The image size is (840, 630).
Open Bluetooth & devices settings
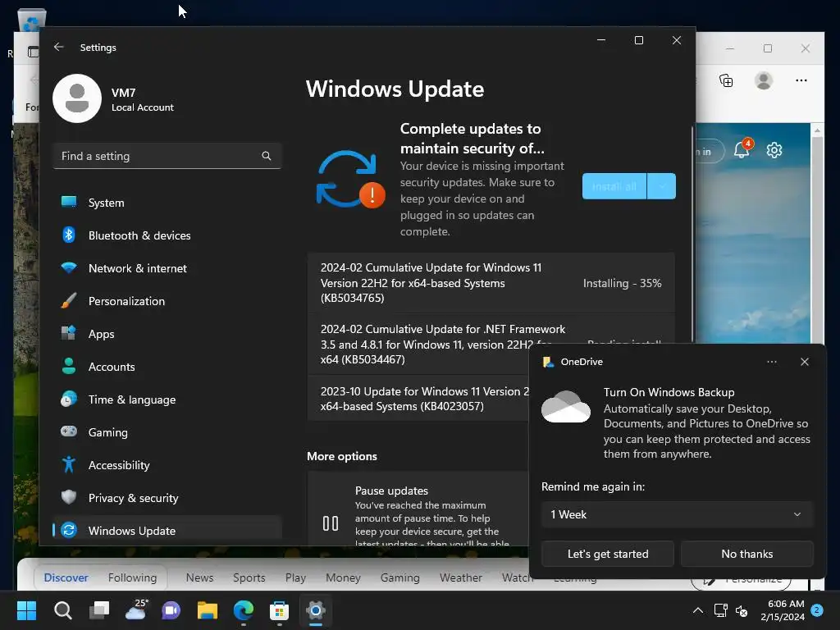167,235
